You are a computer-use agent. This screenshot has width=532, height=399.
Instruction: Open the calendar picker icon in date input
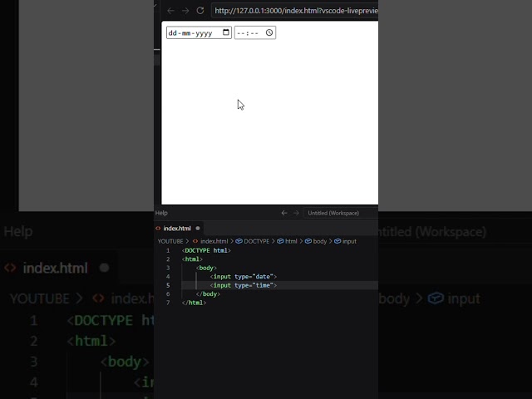226,32
